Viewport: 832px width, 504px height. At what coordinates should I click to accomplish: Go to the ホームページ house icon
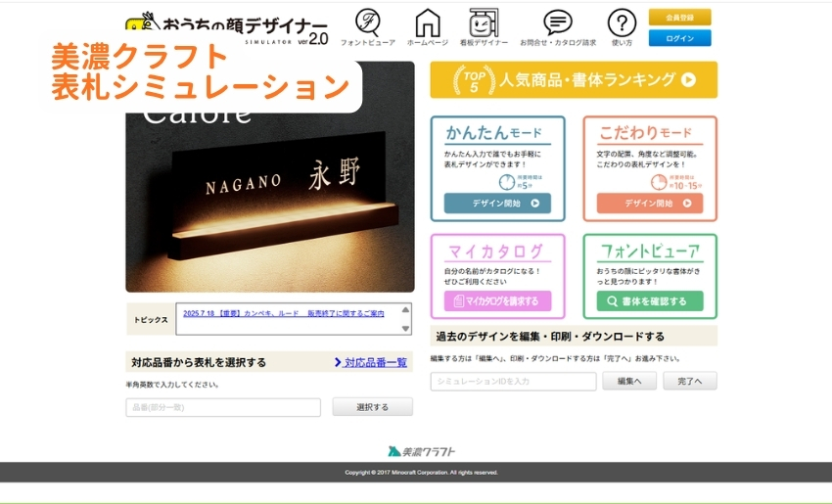(x=428, y=27)
